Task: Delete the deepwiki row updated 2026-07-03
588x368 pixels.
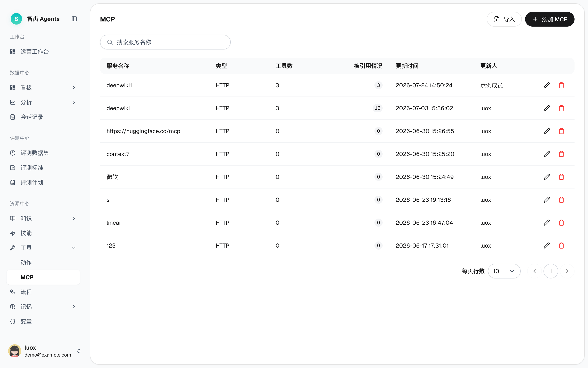Action: coord(561,108)
